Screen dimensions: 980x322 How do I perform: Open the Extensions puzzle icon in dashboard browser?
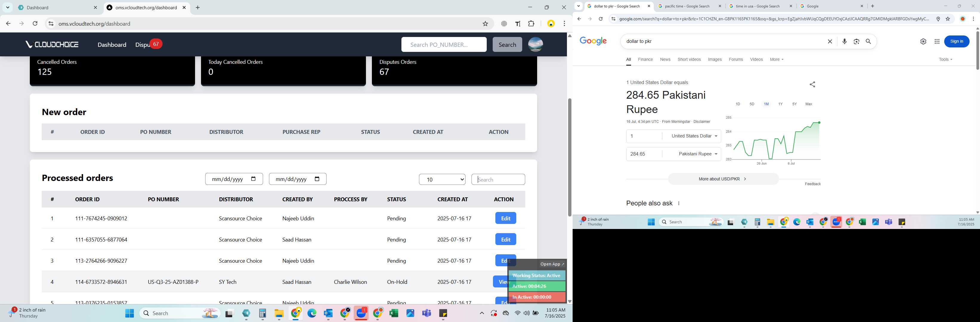click(531, 24)
